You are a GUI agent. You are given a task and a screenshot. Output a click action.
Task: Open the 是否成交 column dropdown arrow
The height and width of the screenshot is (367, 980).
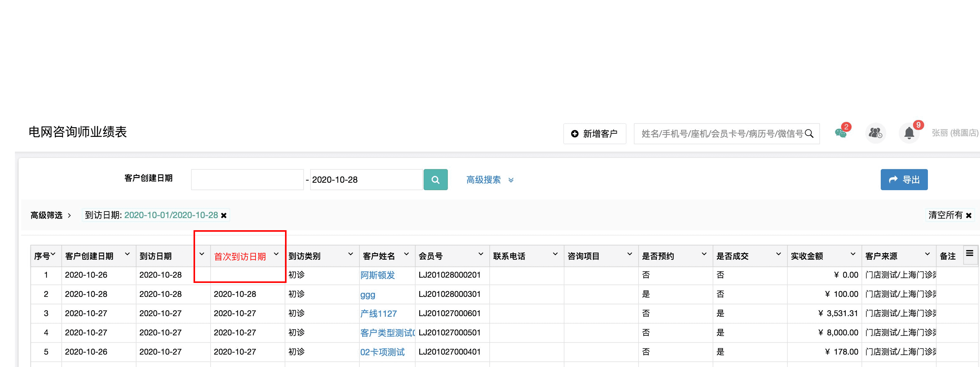[x=778, y=254]
